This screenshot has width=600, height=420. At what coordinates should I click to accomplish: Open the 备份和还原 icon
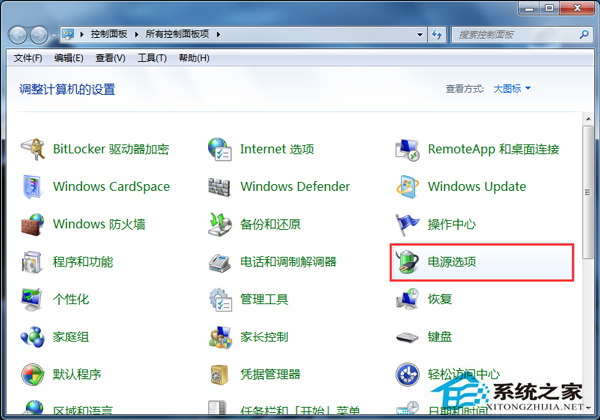coord(220,224)
